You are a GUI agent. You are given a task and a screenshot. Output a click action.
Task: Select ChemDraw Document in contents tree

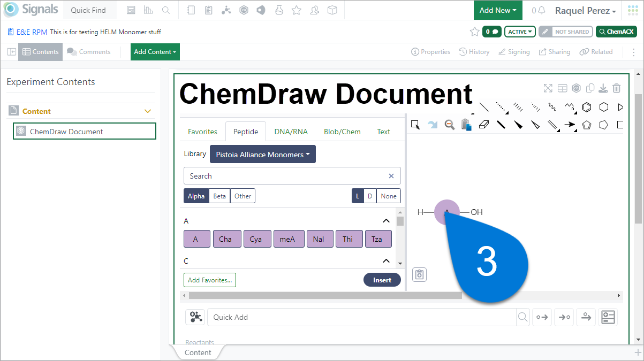pyautogui.click(x=85, y=131)
